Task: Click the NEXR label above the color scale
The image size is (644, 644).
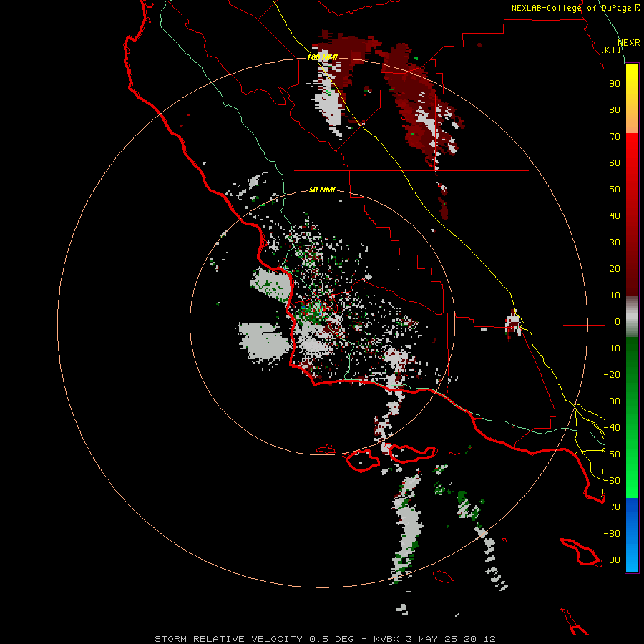Action: pyautogui.click(x=629, y=43)
